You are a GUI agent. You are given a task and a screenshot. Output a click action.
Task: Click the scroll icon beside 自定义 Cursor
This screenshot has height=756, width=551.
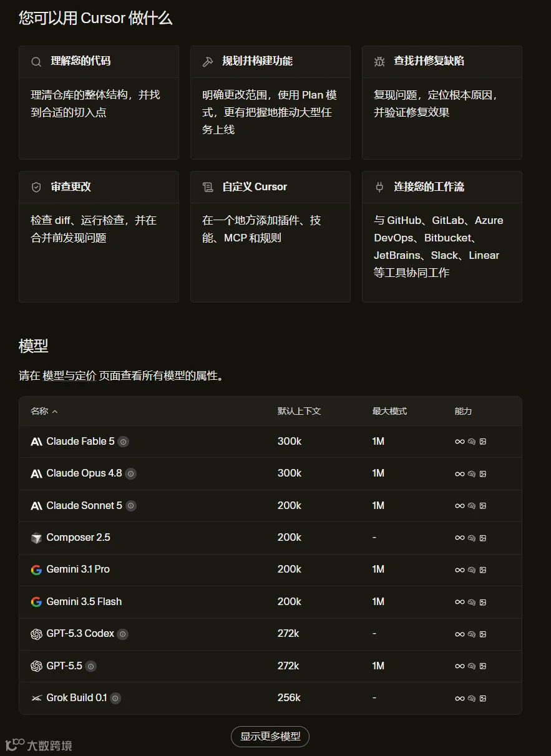coord(208,187)
